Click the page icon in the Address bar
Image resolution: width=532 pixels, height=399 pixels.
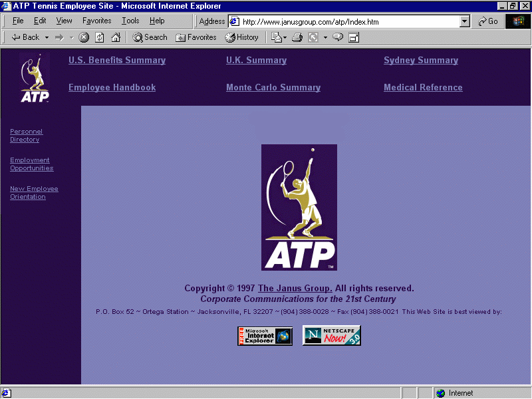(235, 22)
